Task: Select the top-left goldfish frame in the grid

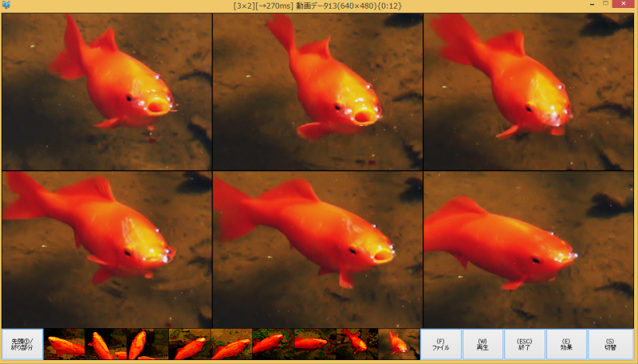Action: point(107,92)
